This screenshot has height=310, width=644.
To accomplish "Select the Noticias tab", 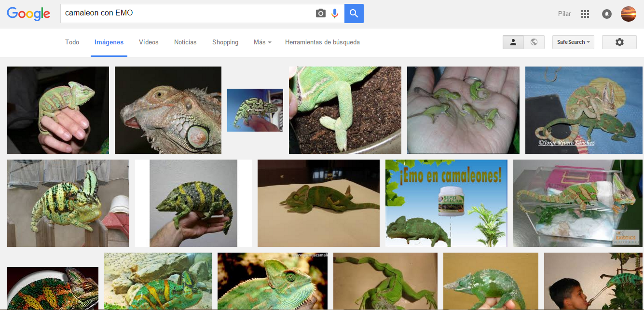I will pyautogui.click(x=185, y=42).
